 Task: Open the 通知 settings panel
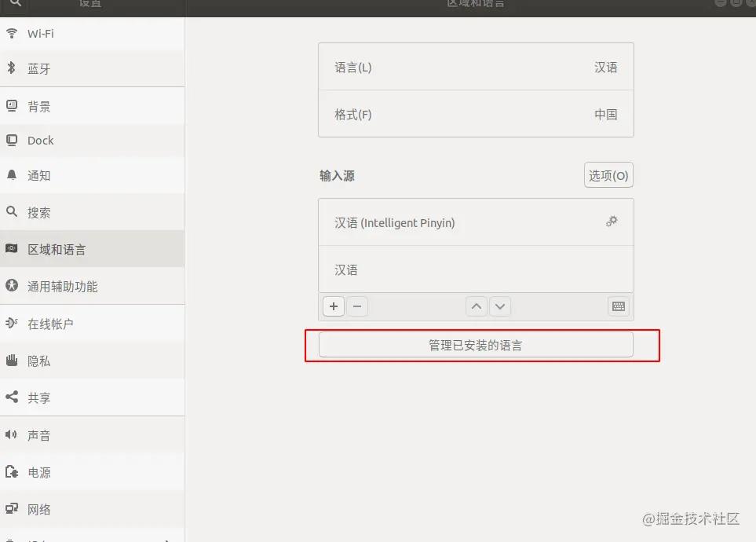[x=92, y=176]
